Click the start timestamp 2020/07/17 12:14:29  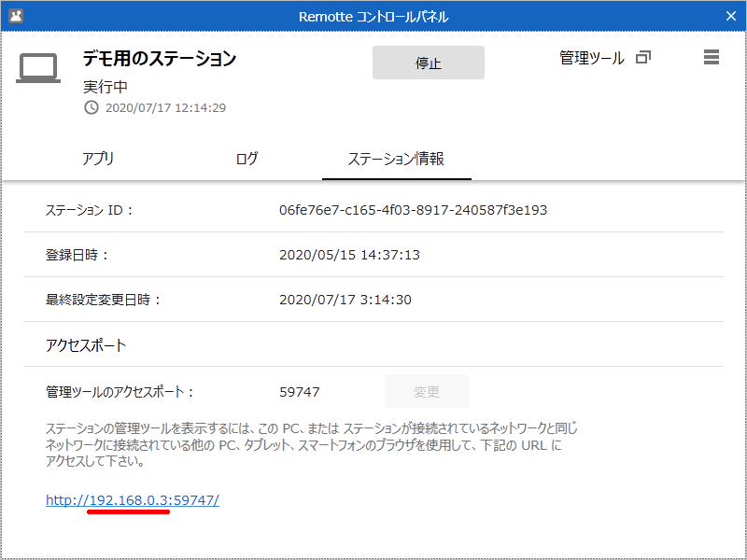166,108
